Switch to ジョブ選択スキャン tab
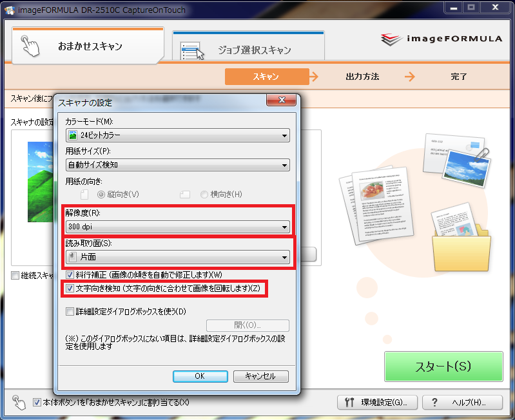Viewport: 515px width, 420px height. (x=248, y=46)
